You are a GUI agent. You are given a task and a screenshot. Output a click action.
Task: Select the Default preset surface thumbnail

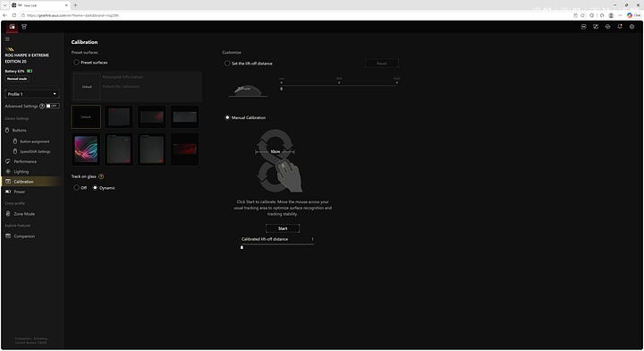click(x=86, y=117)
